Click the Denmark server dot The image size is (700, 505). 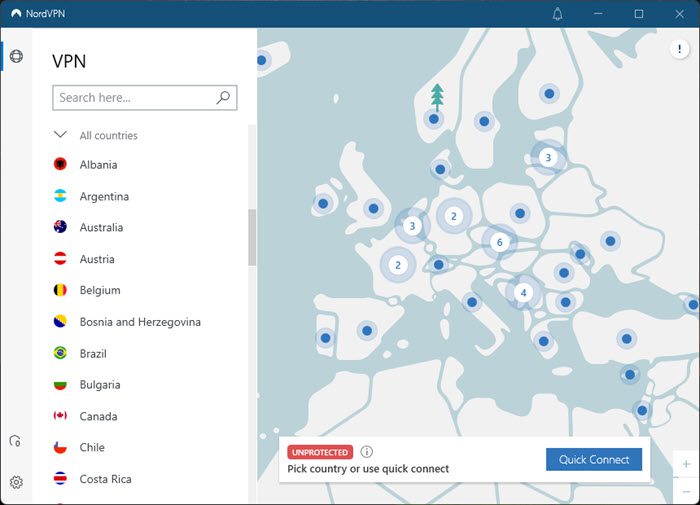[440, 170]
